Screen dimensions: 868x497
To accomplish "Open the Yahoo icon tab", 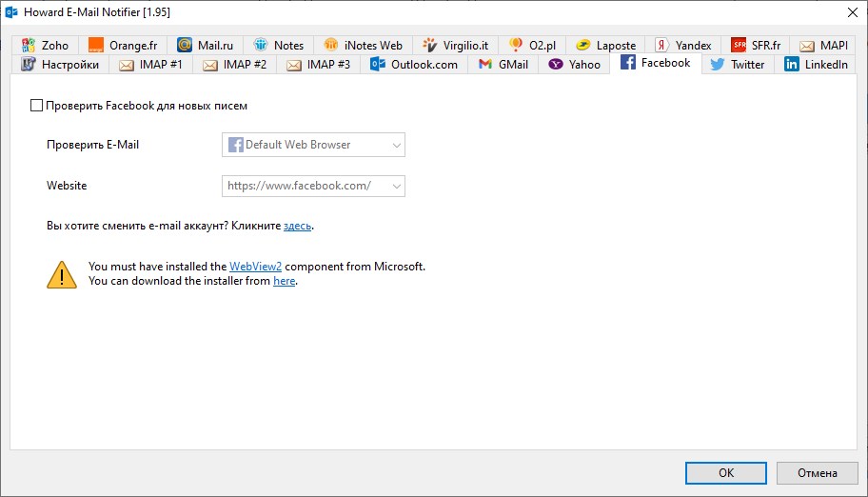I will 555,65.
